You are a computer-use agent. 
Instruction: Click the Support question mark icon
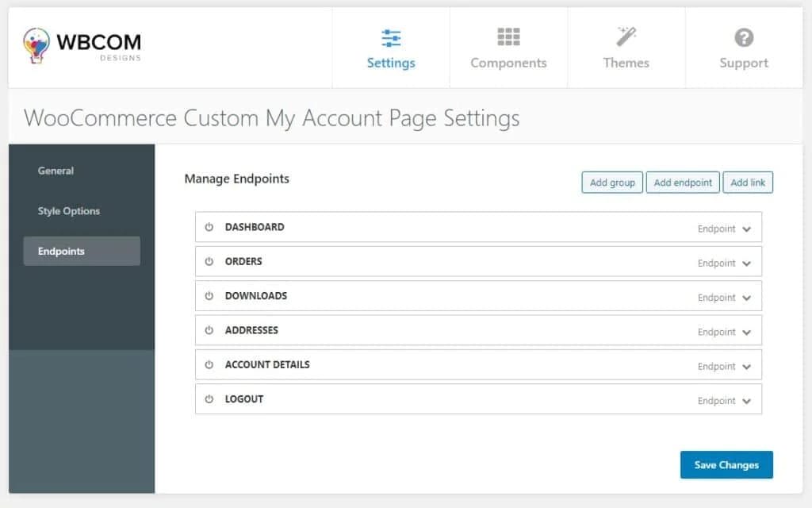click(744, 37)
